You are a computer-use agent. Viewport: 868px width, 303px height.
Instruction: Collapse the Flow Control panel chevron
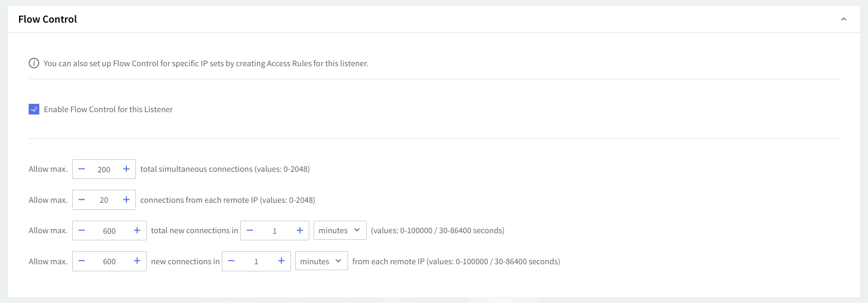843,20
